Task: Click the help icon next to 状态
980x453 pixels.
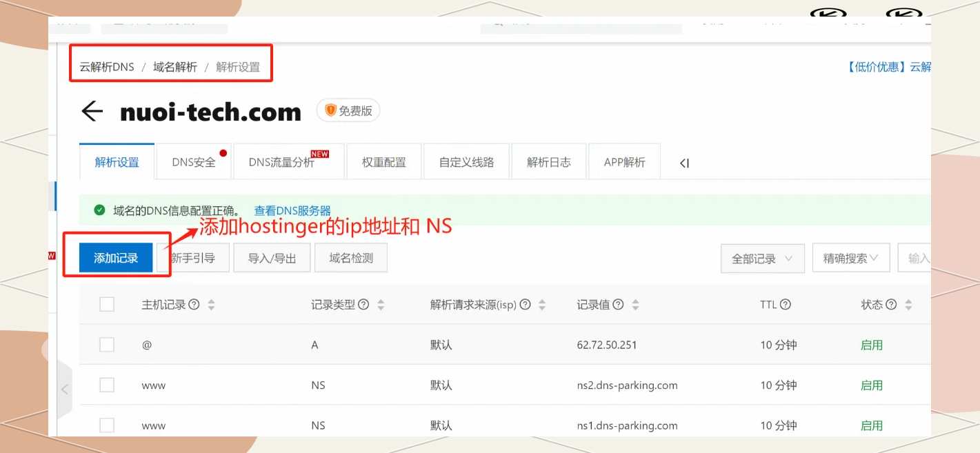Action: tap(891, 304)
